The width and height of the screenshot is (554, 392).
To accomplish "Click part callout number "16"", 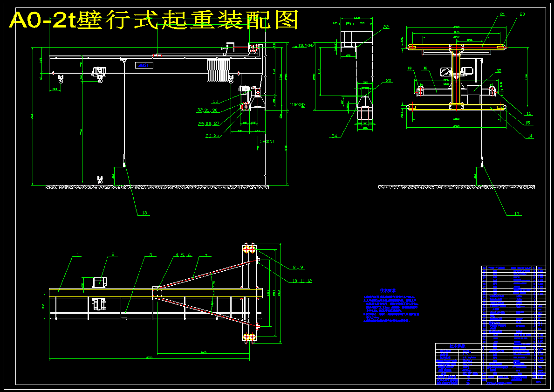I will (529, 113).
